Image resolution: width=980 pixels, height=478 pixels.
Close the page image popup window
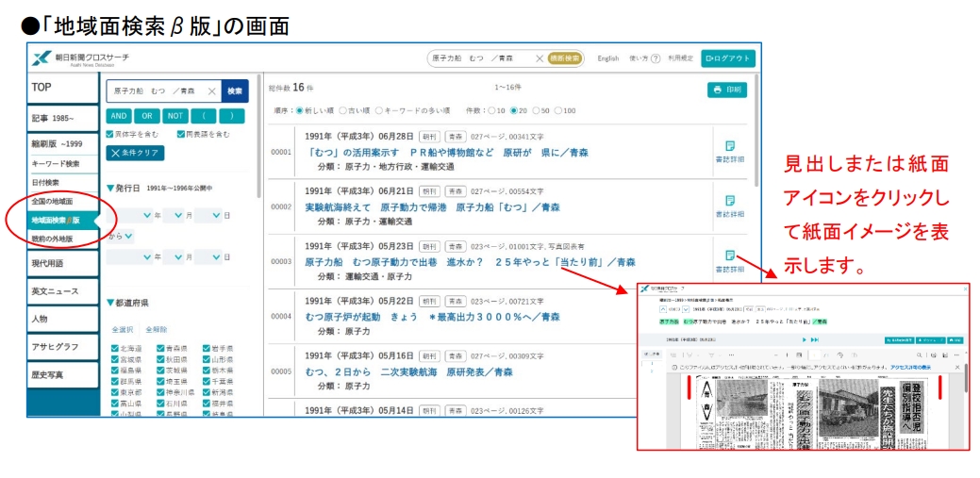[x=964, y=288]
